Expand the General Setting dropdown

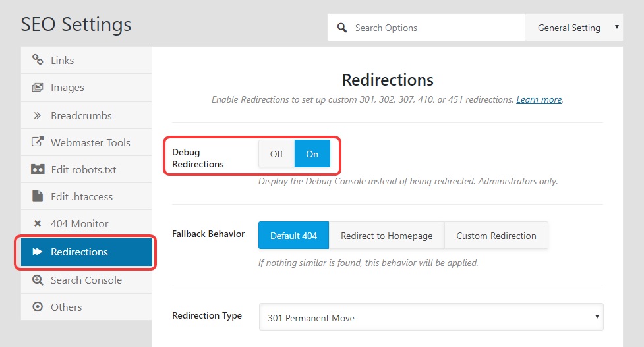(x=573, y=28)
